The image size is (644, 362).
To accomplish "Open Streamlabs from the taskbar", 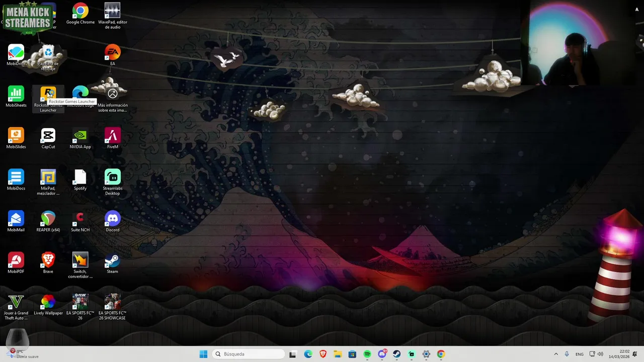I will tap(412, 354).
